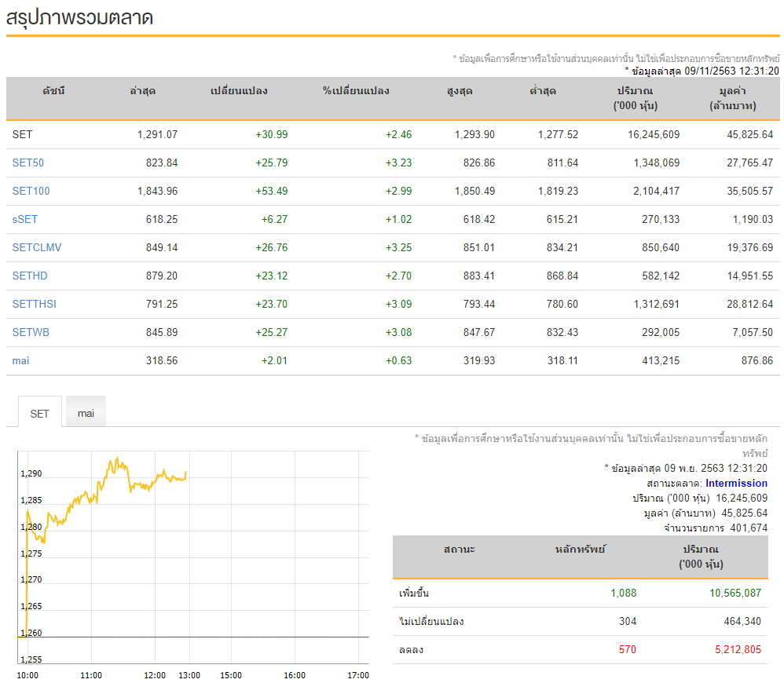Switch to the mai chart tab
Screen dimensions: 784x694
pos(86,413)
